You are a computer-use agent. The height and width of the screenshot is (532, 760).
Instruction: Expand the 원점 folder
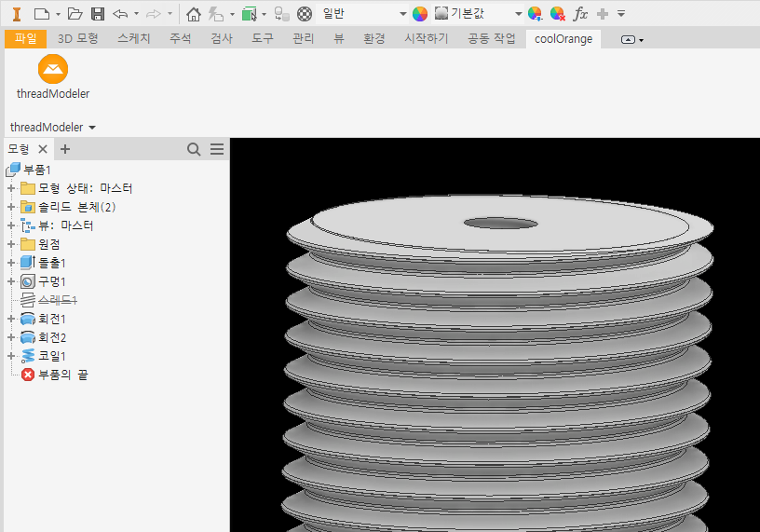pos(10,244)
